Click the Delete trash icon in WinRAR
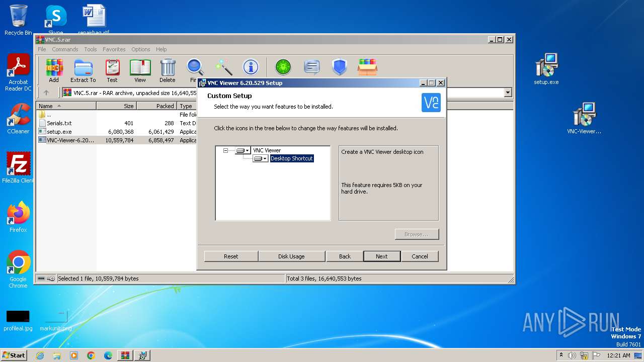Screen dimensions: 644x362 click(x=168, y=70)
